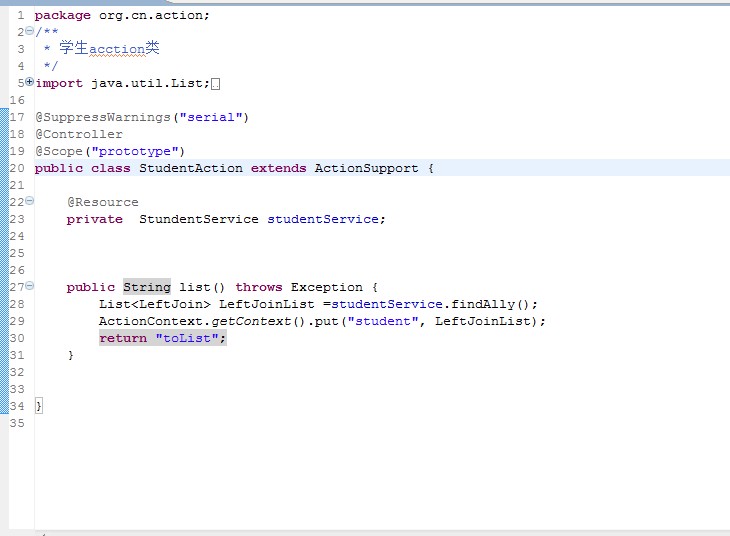Click the "student" string literal
The width and height of the screenshot is (730, 536).
click(383, 321)
